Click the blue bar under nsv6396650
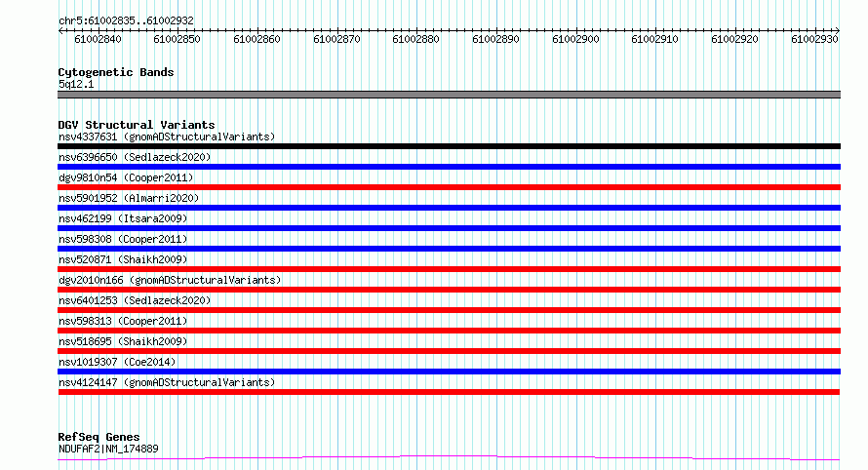 click(449, 167)
